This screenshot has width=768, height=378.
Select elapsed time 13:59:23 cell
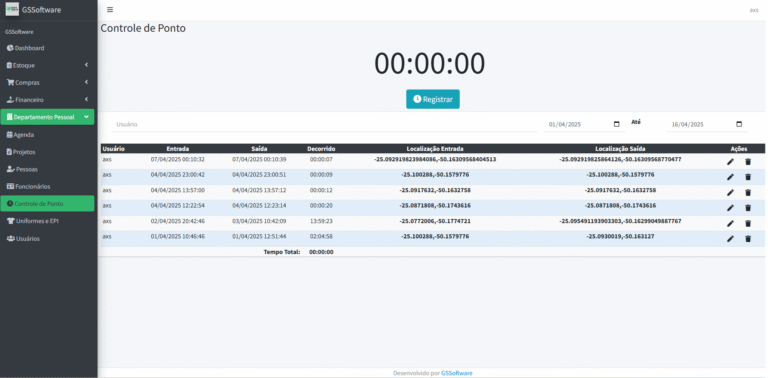[x=321, y=221]
